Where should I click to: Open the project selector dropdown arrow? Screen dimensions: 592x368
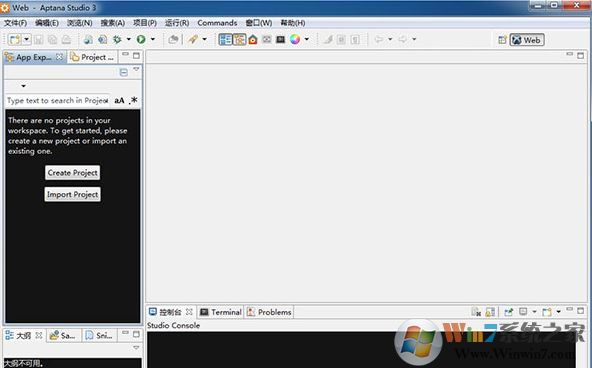23,86
